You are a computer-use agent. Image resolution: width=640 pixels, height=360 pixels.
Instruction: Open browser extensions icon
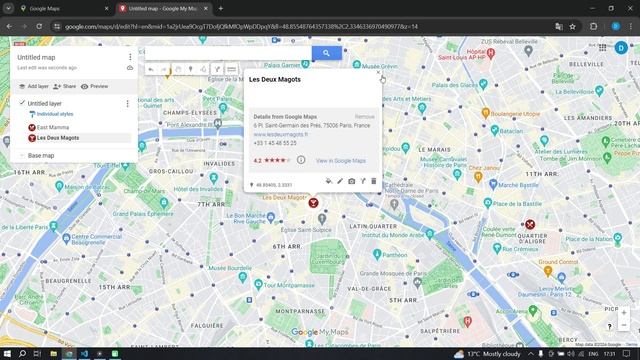tap(593, 27)
